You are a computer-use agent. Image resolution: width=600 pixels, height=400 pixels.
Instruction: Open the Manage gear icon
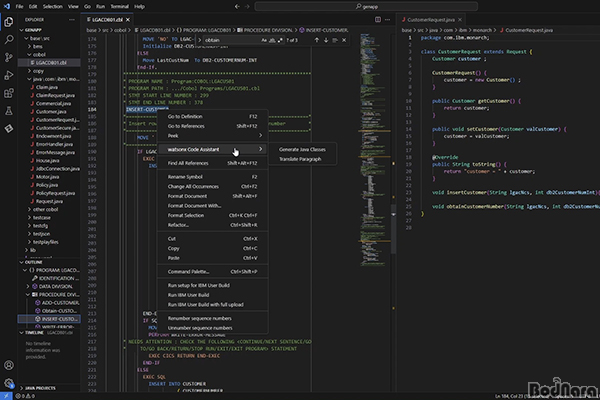[8, 383]
